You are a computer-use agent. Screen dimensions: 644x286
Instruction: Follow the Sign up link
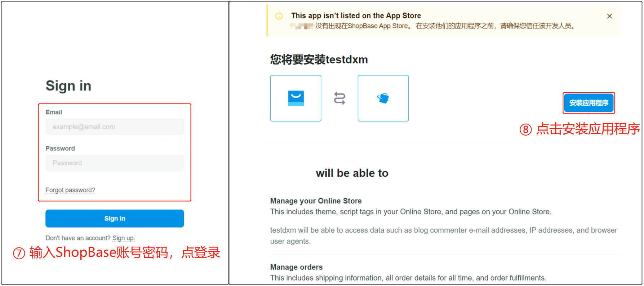pyautogui.click(x=124, y=238)
